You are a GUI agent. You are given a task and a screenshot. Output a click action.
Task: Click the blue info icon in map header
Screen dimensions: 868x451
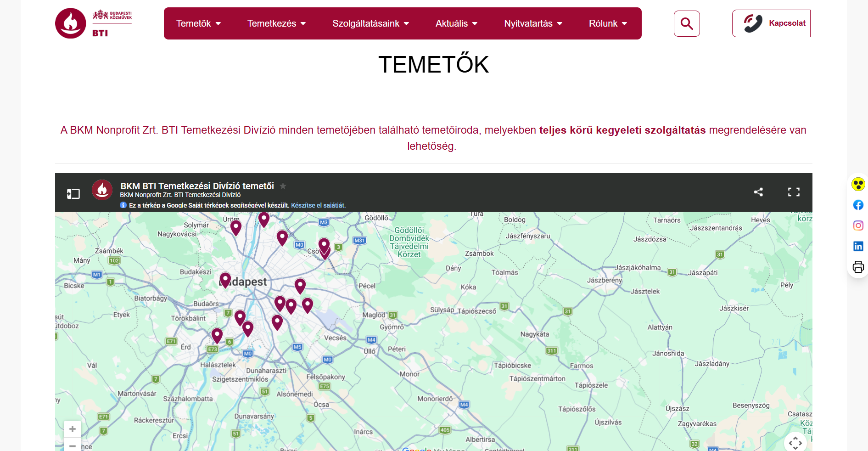pos(123,205)
